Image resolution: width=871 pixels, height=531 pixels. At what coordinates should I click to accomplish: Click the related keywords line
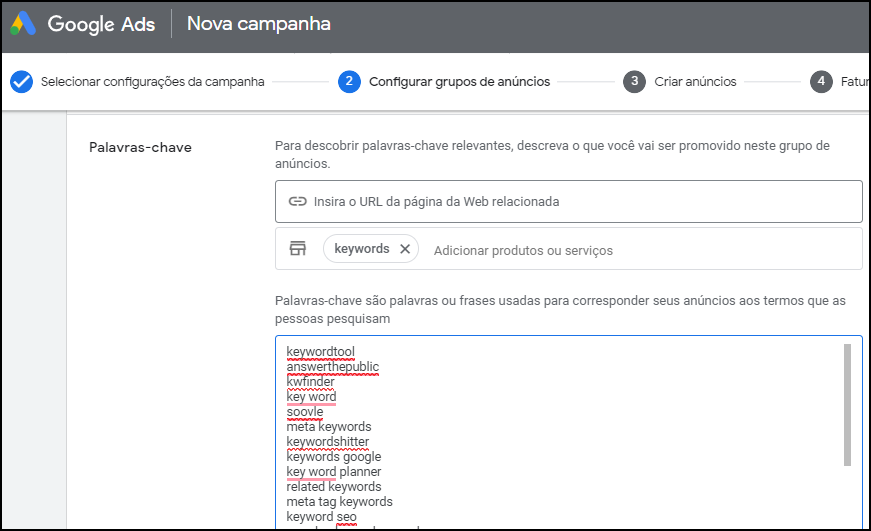click(334, 487)
